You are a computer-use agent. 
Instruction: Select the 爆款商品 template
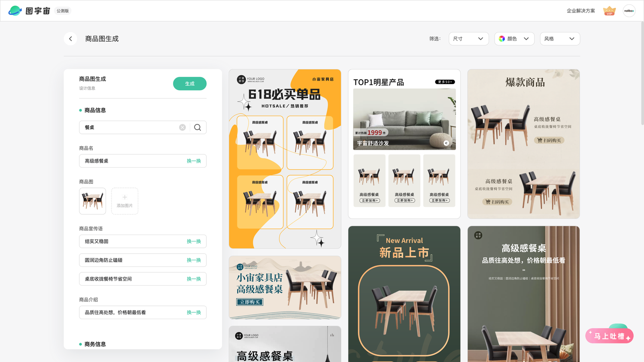(524, 144)
